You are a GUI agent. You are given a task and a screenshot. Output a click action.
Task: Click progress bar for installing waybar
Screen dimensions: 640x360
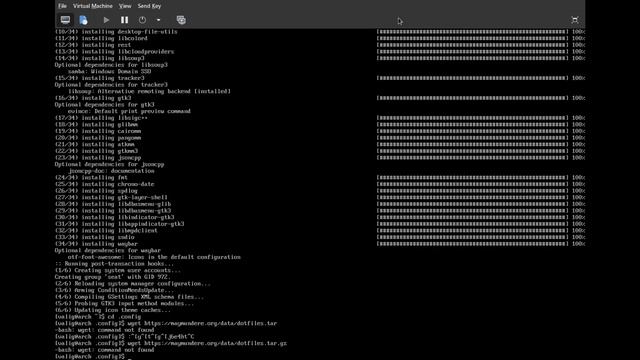473,244
